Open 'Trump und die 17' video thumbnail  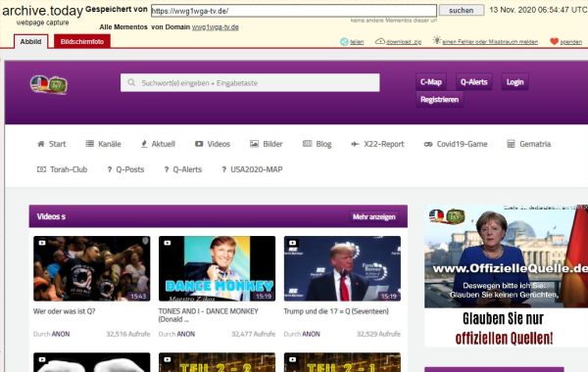342,268
